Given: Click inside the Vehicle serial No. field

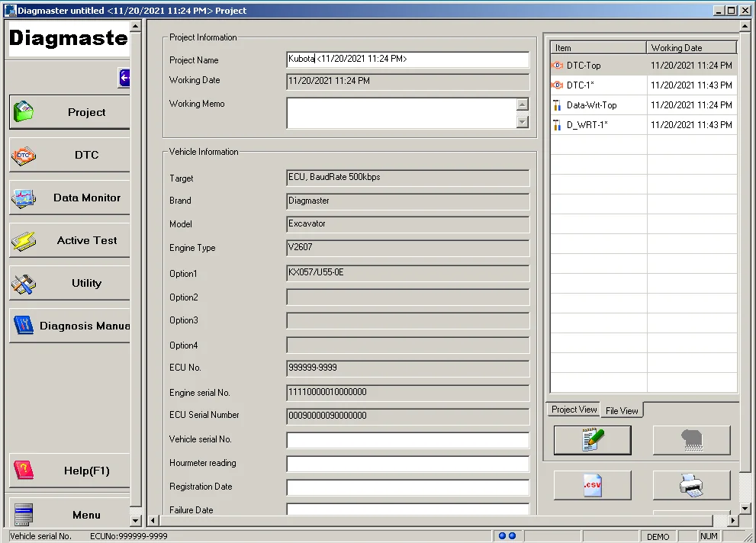Looking at the screenshot, I should pyautogui.click(x=407, y=439).
